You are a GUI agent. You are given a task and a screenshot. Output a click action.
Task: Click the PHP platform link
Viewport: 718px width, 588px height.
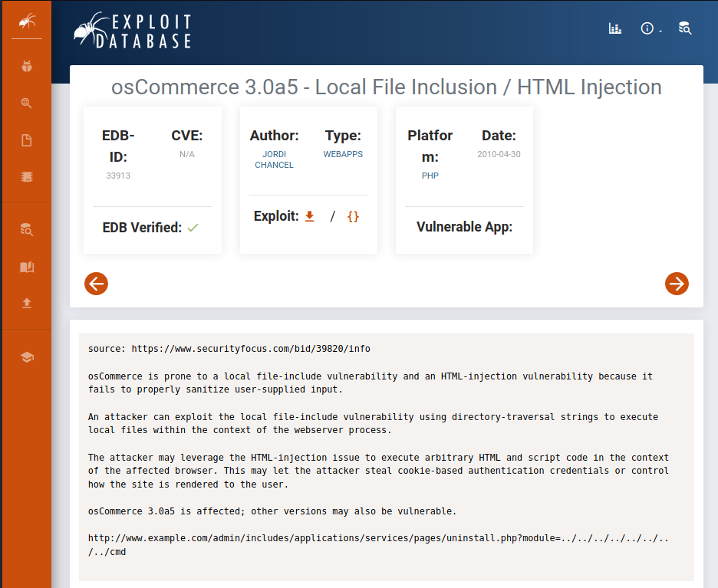(x=430, y=176)
